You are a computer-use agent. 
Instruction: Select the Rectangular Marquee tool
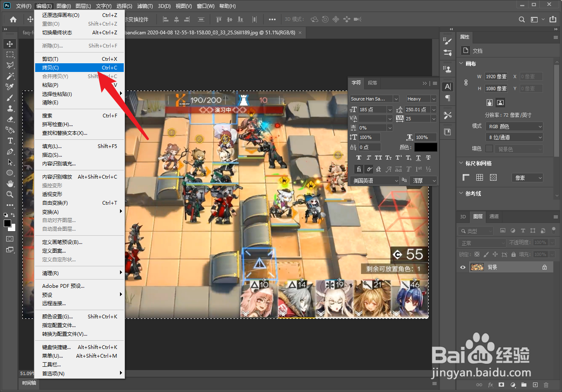tap(10, 55)
